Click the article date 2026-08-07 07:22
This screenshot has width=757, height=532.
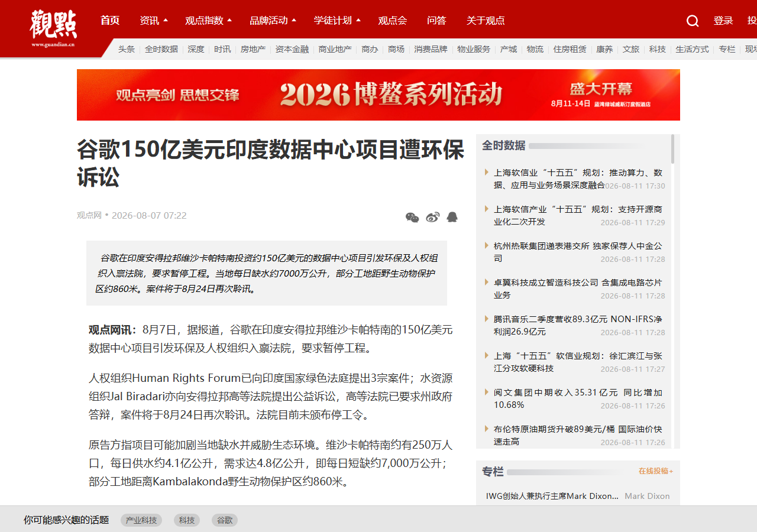[149, 215]
